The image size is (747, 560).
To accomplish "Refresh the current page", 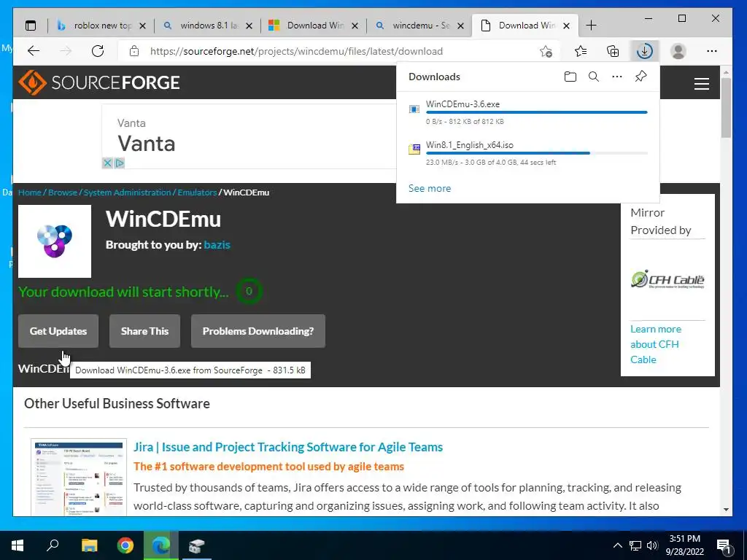I will [98, 51].
